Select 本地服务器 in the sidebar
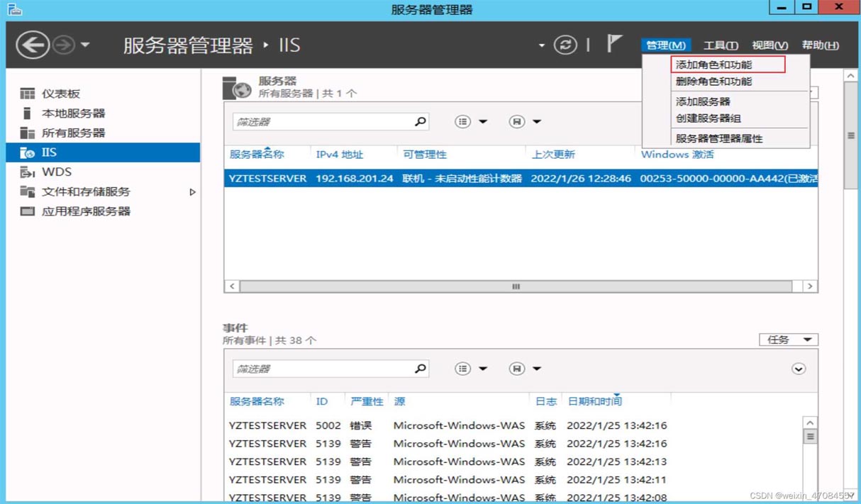The image size is (861, 504). [73, 113]
